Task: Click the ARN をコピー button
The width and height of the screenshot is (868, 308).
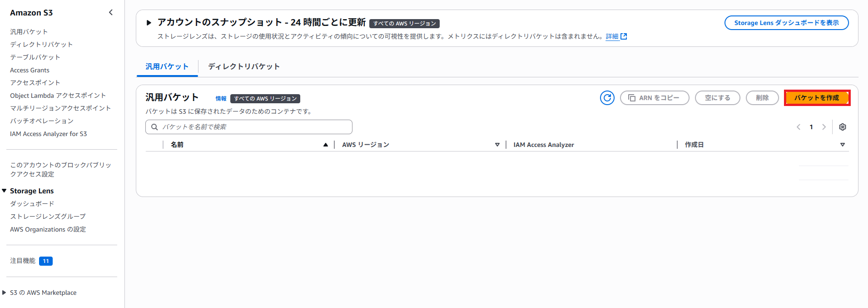Action: click(x=655, y=98)
